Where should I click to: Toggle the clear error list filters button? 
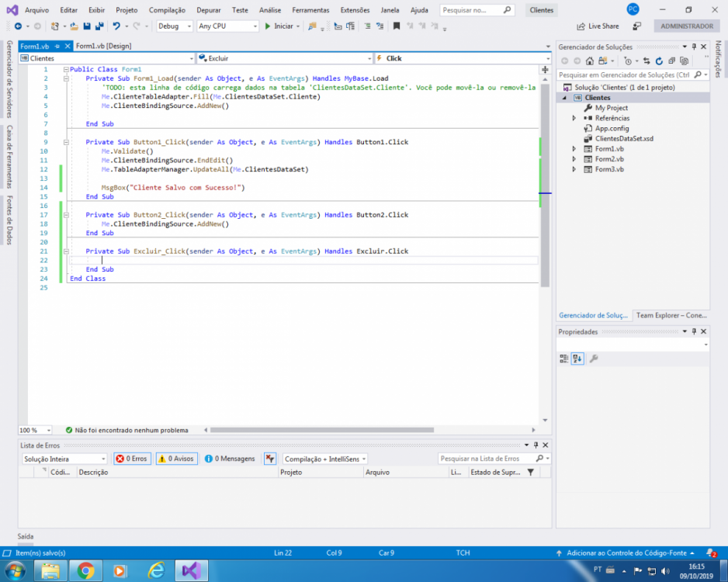(270, 459)
